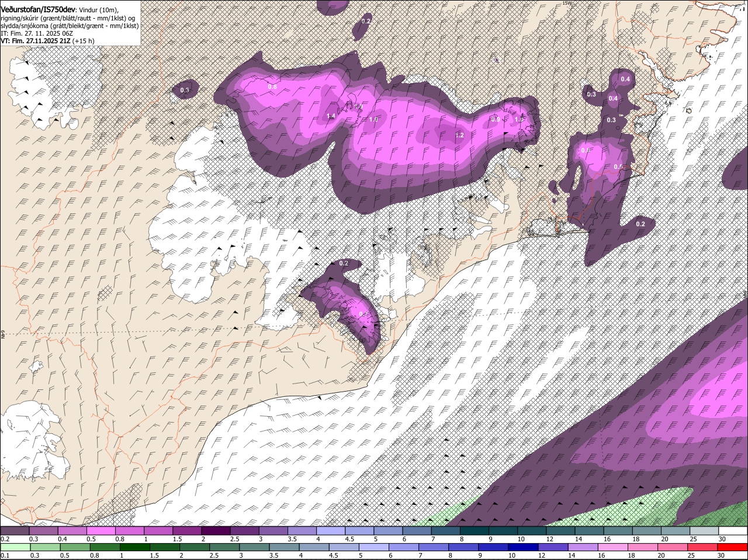748x560 pixels.
Task: Click the white swatch at 30 in upper legend
Action: 733,531
